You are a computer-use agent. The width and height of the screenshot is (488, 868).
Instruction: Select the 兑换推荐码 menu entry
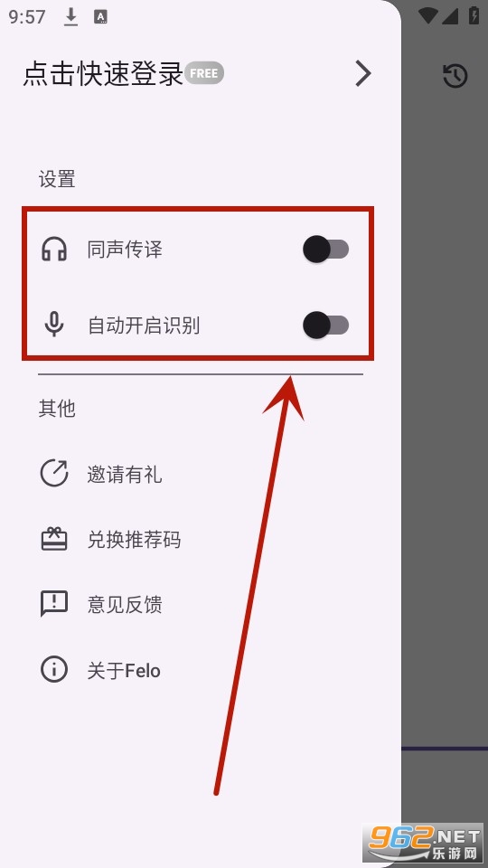tap(201, 539)
